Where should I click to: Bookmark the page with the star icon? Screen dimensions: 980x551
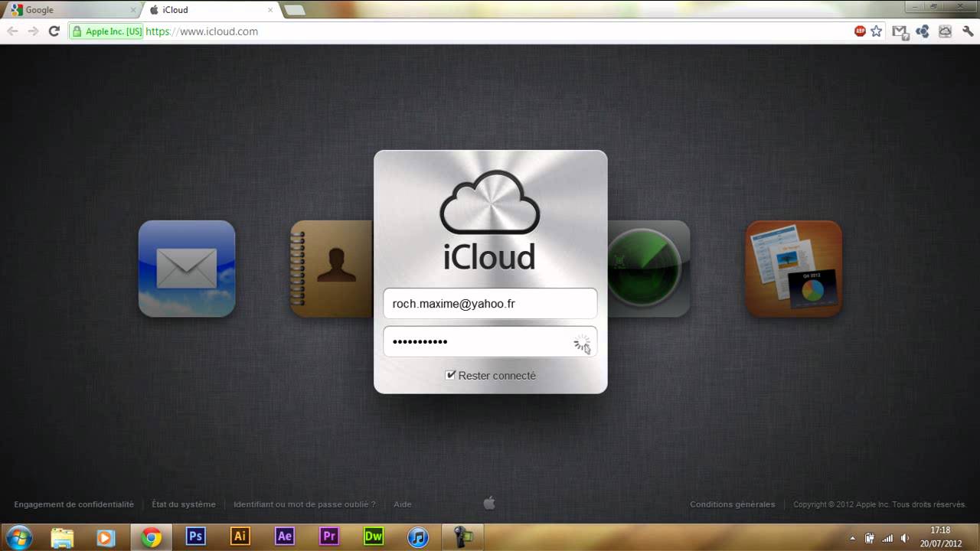pyautogui.click(x=874, y=31)
